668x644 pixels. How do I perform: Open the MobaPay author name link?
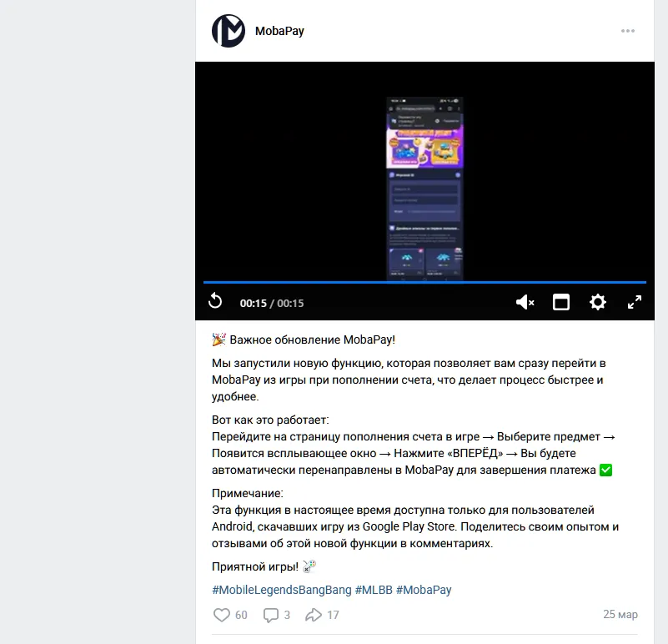pos(279,31)
